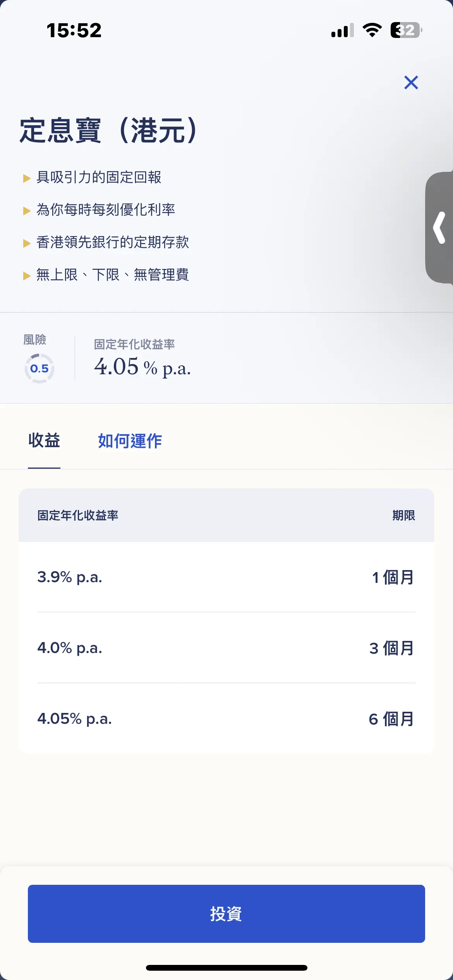Image resolution: width=453 pixels, height=980 pixels.
Task: Switch to the 如何運作 tab
Action: click(130, 441)
